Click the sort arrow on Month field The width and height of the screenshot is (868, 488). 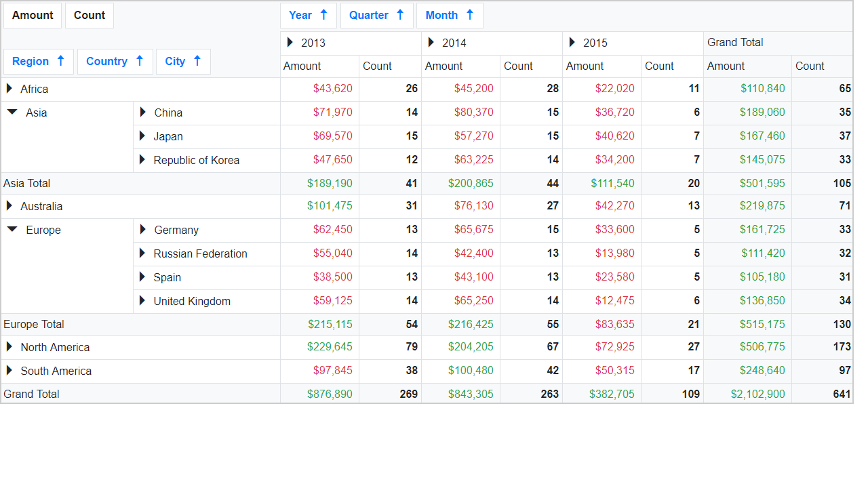point(469,15)
